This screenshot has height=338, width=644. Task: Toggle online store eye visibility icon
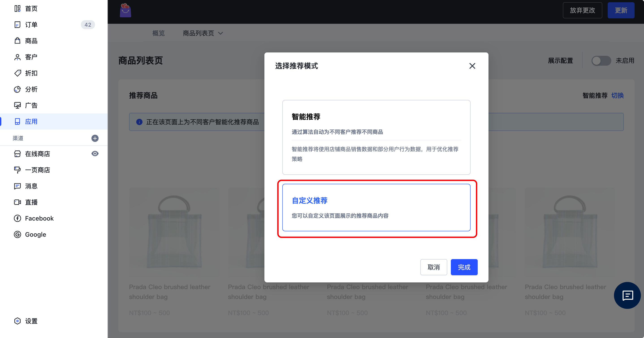[95, 154]
